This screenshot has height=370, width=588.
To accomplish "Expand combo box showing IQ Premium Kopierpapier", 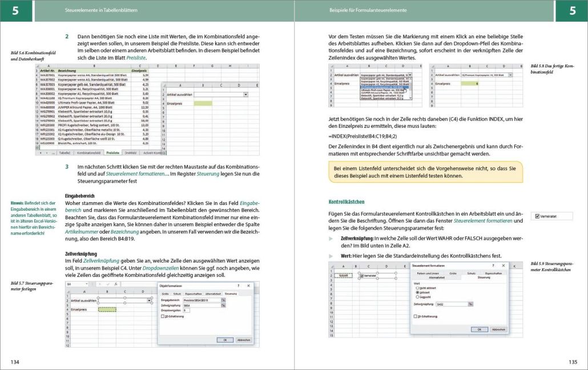I will click(x=510, y=75).
